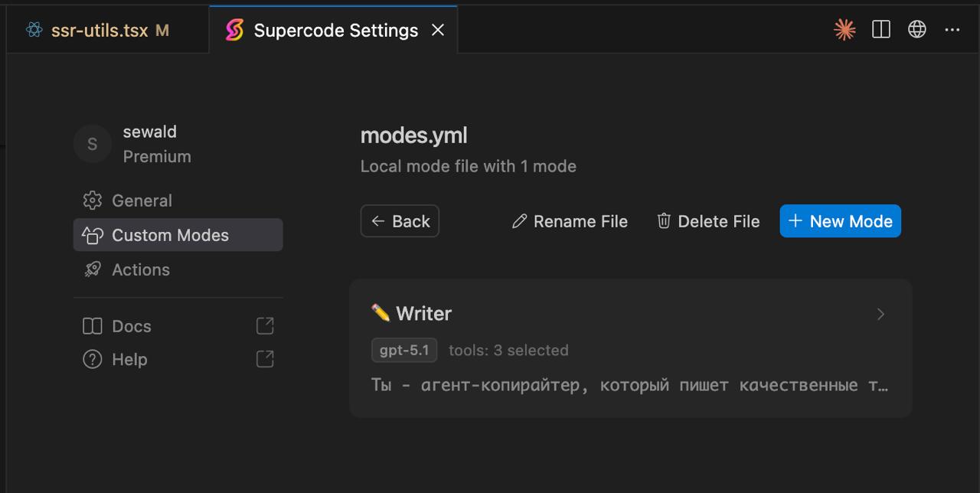The height and width of the screenshot is (493, 980).
Task: Switch to the ssr-utils.tsx tab
Action: point(99,31)
